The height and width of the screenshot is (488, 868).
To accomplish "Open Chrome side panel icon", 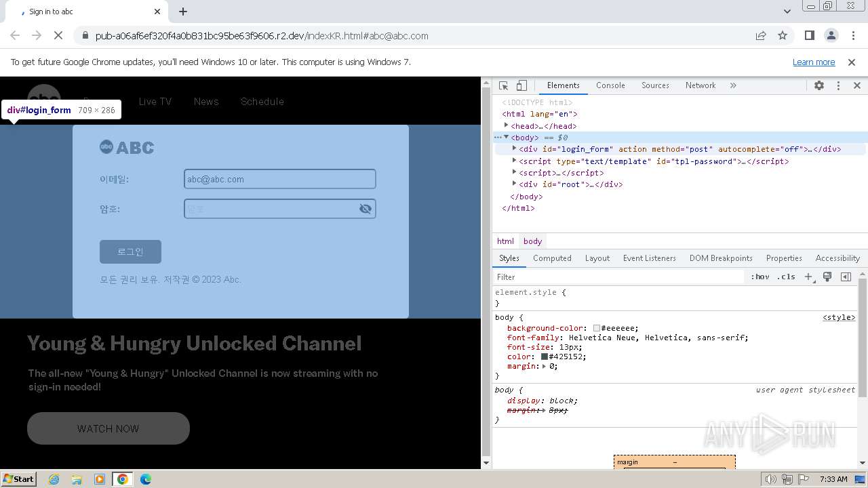I will pos(810,36).
